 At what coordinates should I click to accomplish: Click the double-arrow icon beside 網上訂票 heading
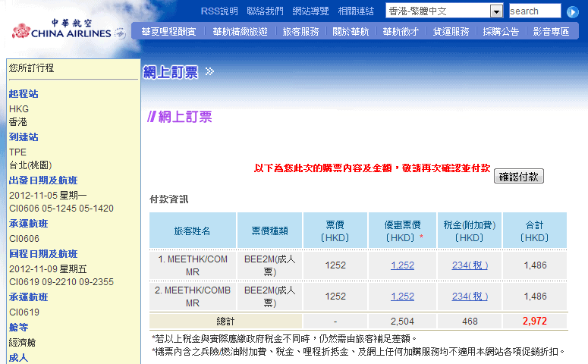(209, 72)
